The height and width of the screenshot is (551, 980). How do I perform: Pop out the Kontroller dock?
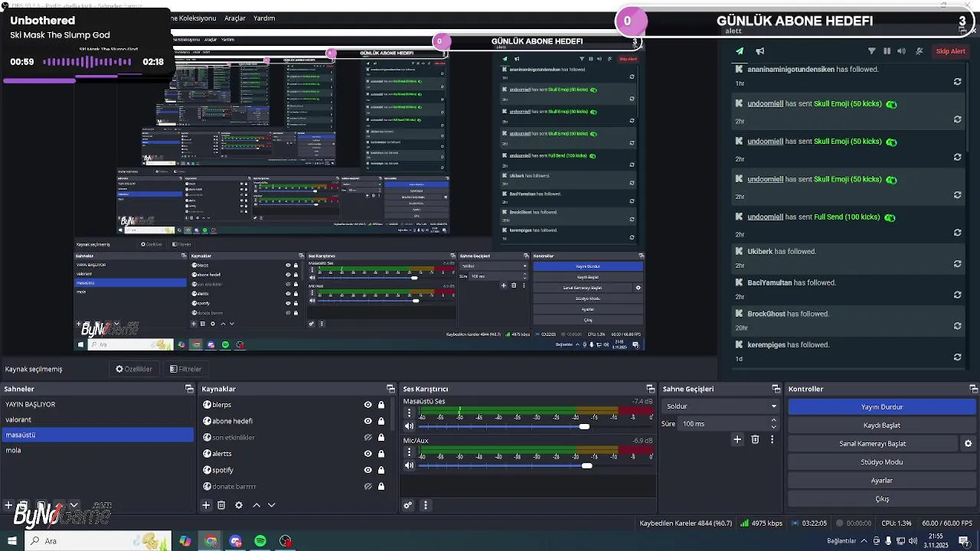[x=974, y=389]
